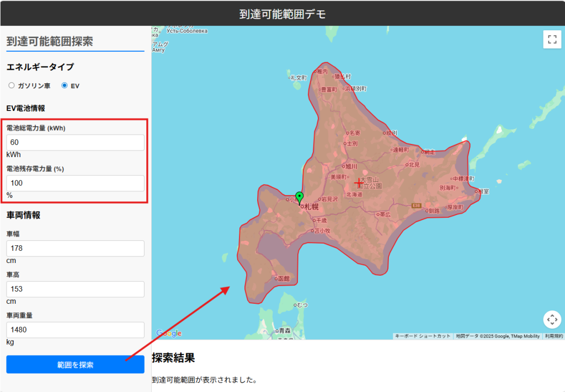Viewport: 565px width, 392px height.
Task: Open the map camera pan control
Action: (552, 319)
